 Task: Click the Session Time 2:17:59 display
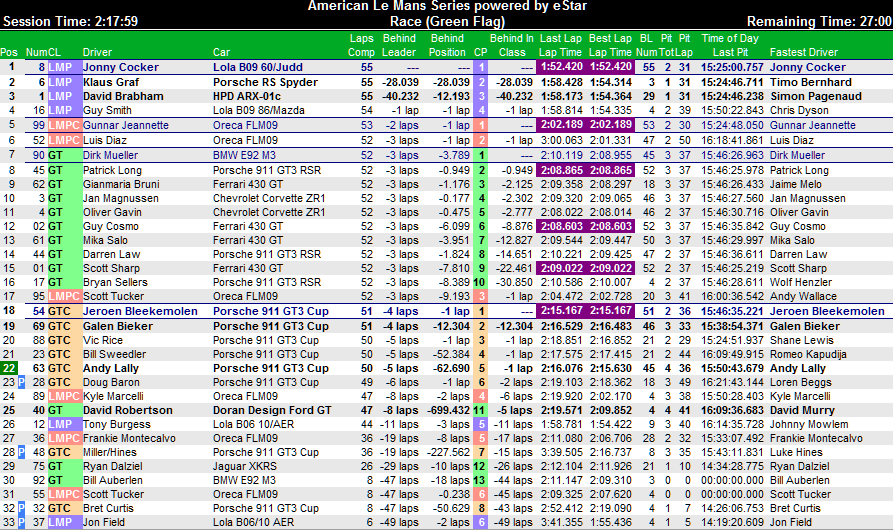[x=70, y=21]
